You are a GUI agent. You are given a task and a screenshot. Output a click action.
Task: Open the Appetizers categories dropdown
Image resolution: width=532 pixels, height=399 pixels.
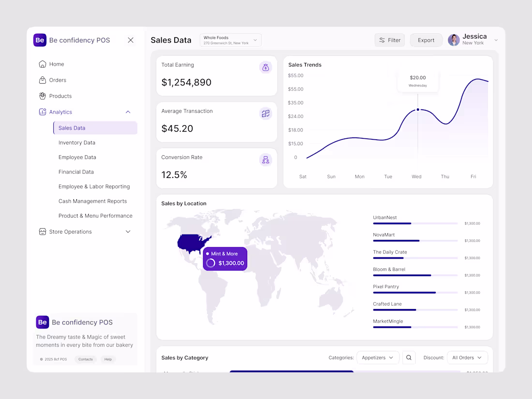[x=378, y=357]
